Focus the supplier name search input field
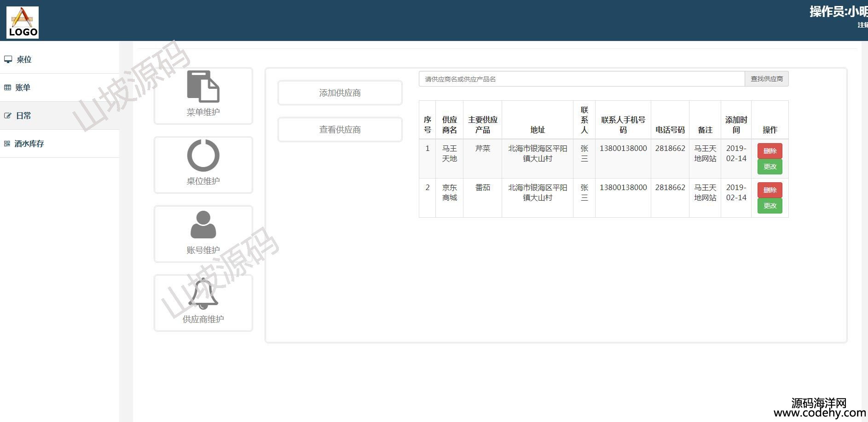 [x=581, y=79]
